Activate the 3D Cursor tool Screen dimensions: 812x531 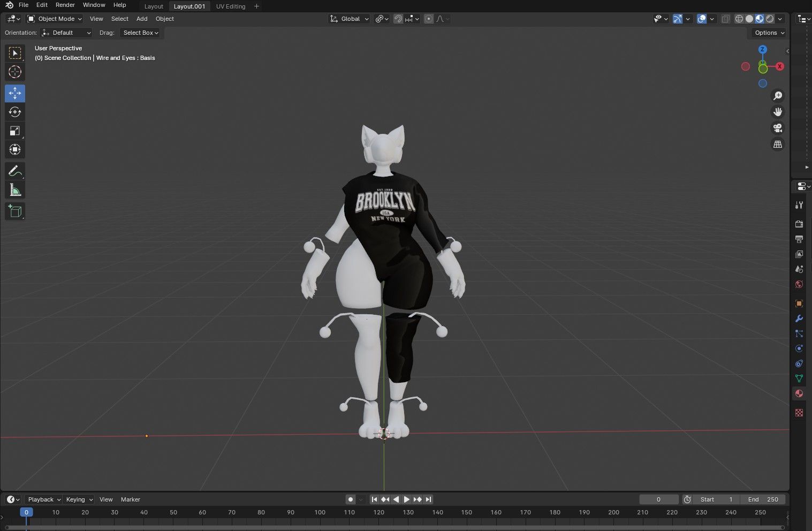[15, 72]
